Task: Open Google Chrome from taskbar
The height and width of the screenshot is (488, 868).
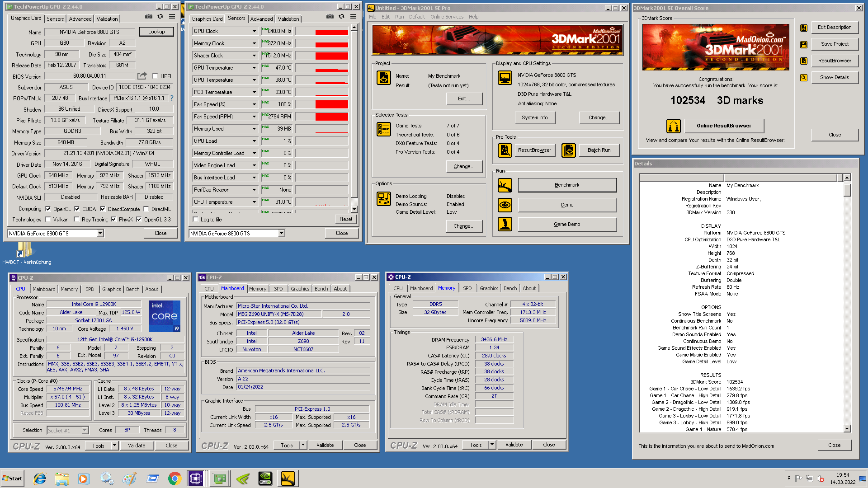Action: (175, 479)
